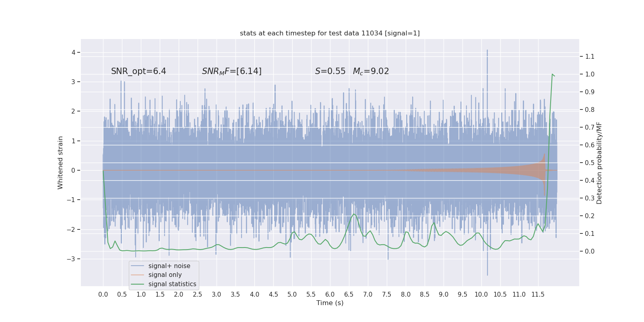Click the Mc=9.02 annotation text
644x322 pixels.
(371, 71)
